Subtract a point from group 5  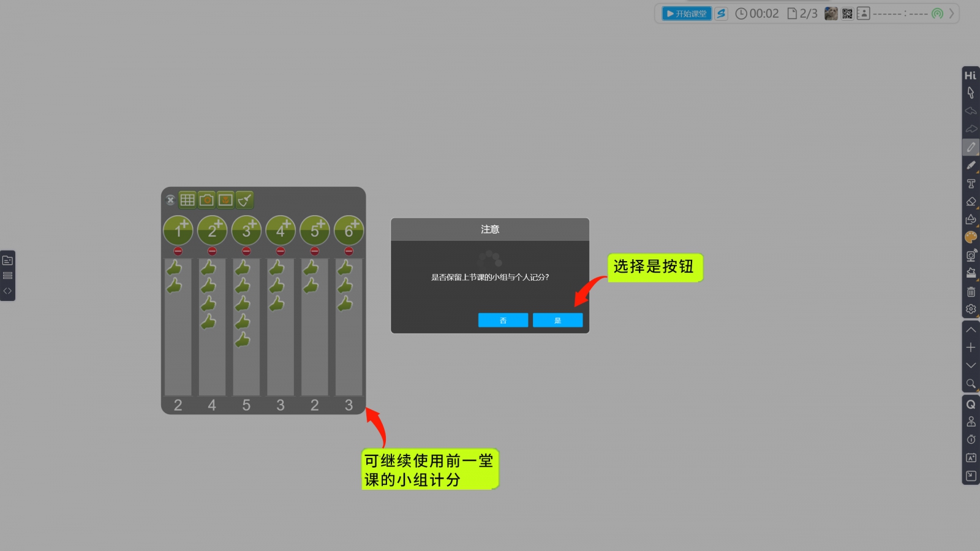[x=314, y=251]
